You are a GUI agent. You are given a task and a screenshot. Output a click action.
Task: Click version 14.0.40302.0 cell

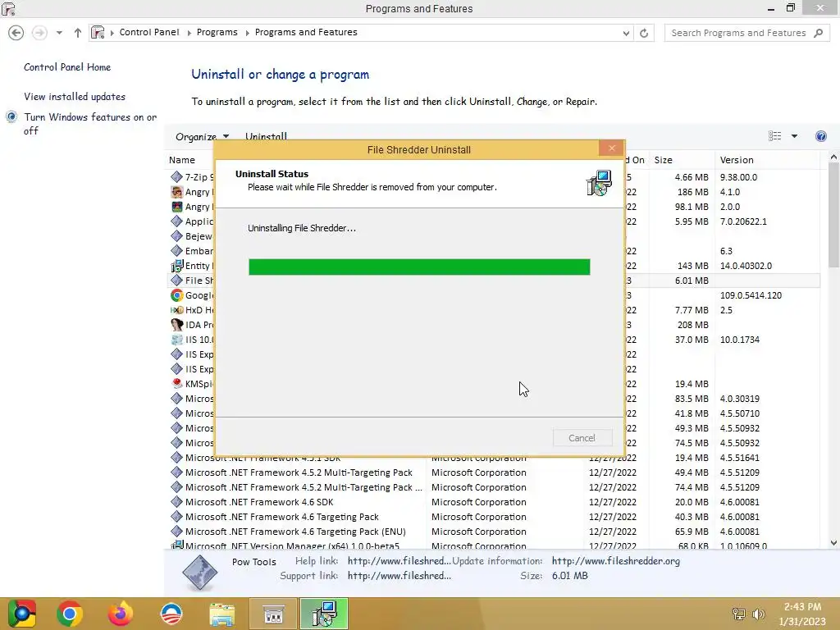(746, 266)
